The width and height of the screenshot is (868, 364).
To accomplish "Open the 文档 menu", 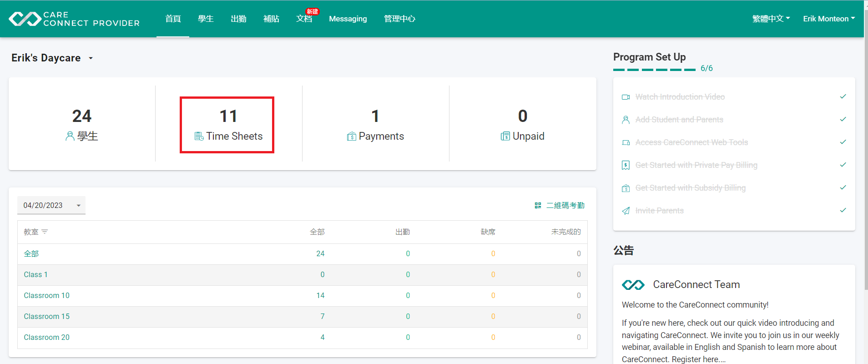I will [304, 19].
